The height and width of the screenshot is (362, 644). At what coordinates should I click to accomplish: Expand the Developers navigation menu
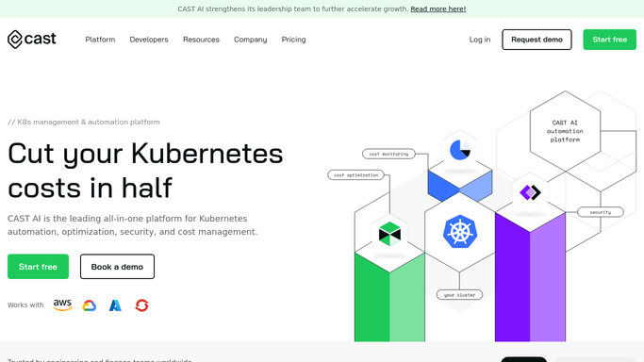point(149,40)
